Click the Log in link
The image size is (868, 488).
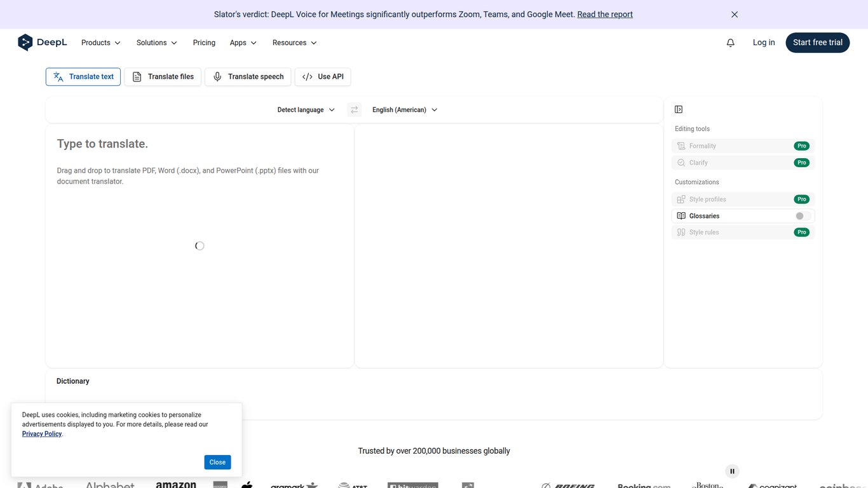764,43
